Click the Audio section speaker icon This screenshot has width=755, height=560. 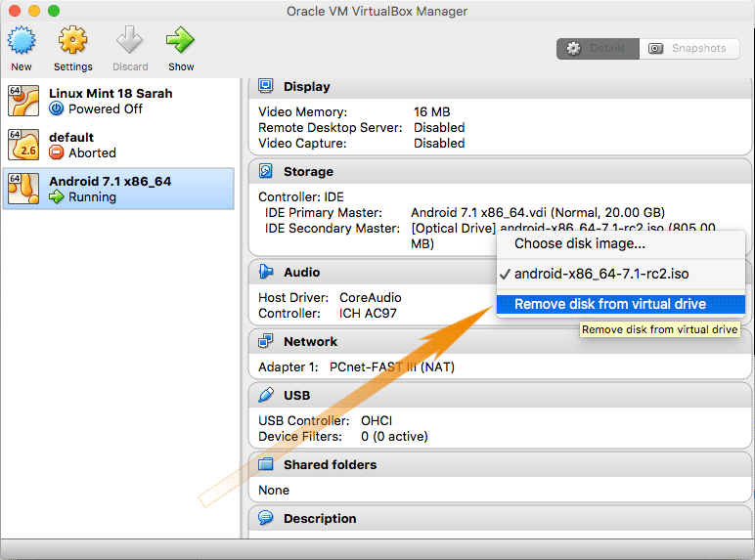point(266,272)
